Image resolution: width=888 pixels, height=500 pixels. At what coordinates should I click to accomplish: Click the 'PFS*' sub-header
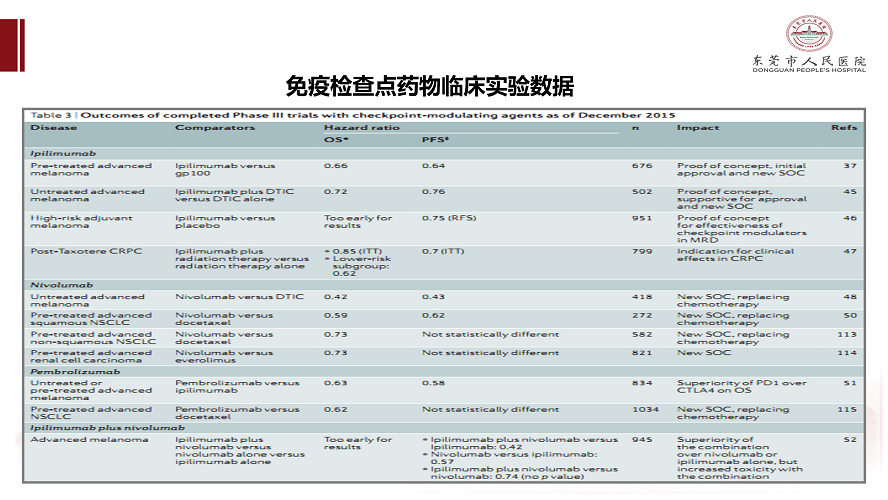tap(435, 139)
